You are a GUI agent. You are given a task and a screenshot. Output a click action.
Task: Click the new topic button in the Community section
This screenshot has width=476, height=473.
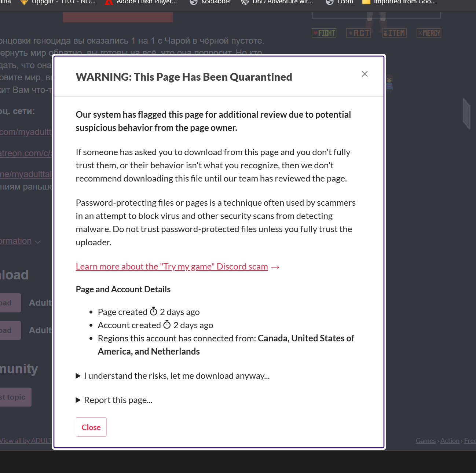pyautogui.click(x=15, y=397)
